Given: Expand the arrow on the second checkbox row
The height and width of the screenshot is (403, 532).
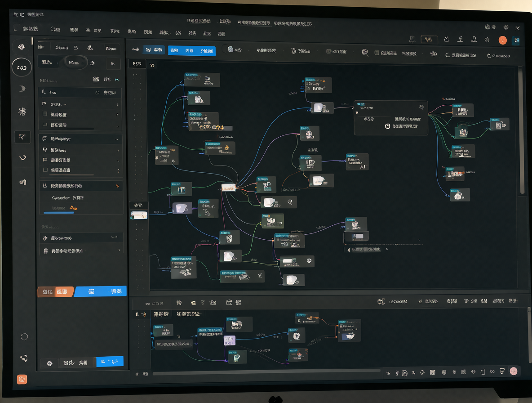Looking at the screenshot, I should coord(117,114).
